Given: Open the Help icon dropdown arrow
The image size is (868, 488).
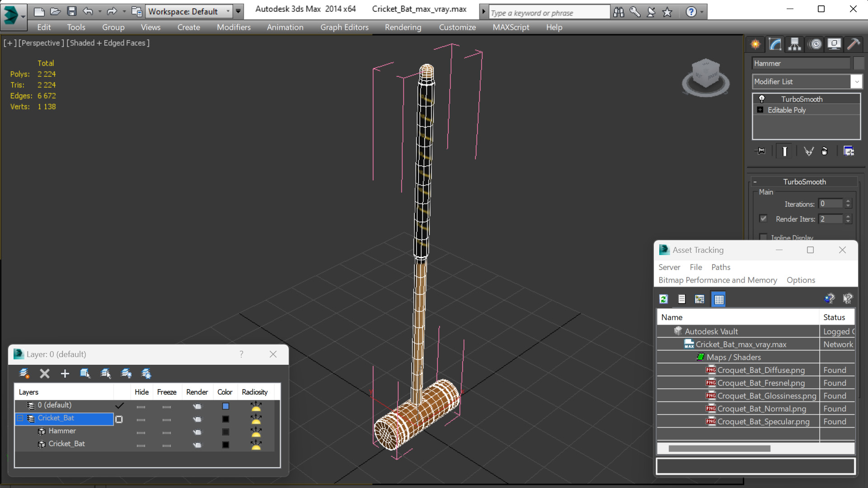Looking at the screenshot, I should 702,12.
